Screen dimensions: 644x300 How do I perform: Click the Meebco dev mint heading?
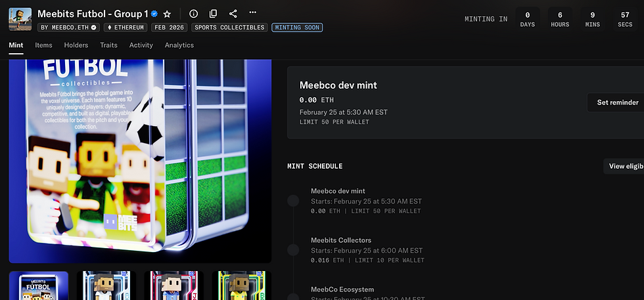pos(338,85)
